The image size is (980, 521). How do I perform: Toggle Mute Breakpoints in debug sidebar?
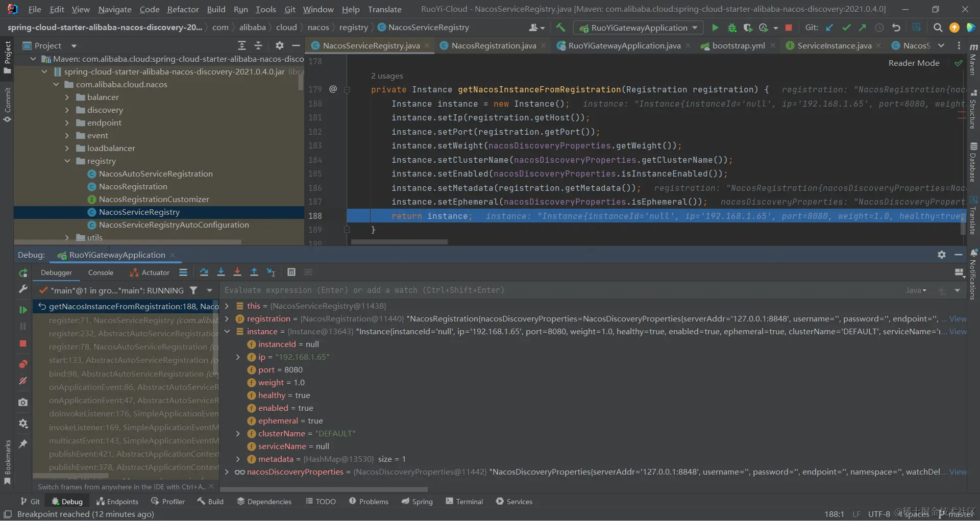(x=23, y=381)
